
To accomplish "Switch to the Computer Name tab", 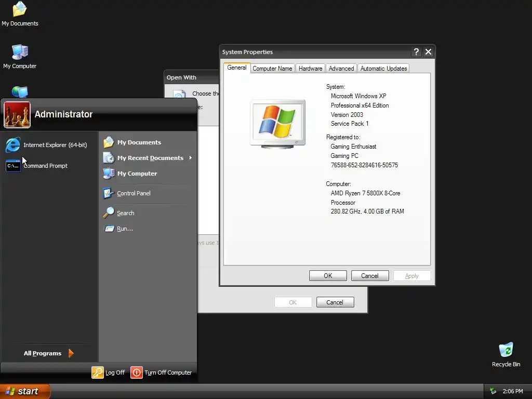I will point(272,68).
